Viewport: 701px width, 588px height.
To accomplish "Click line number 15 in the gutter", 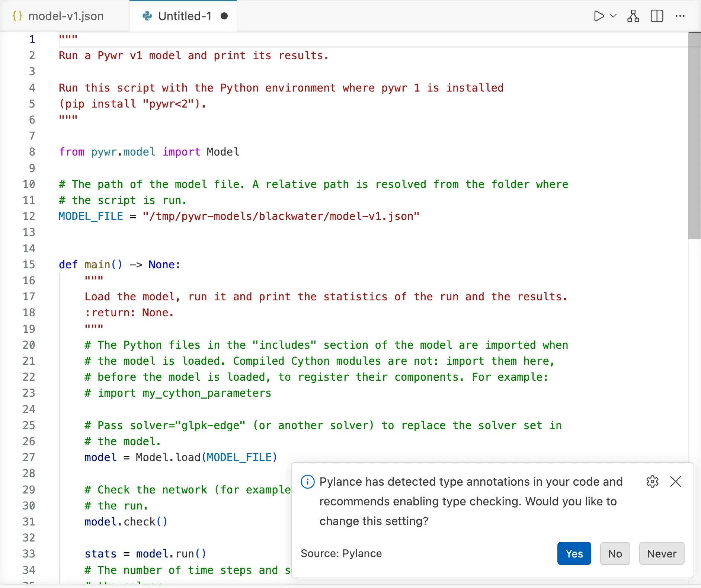I will 29,265.
